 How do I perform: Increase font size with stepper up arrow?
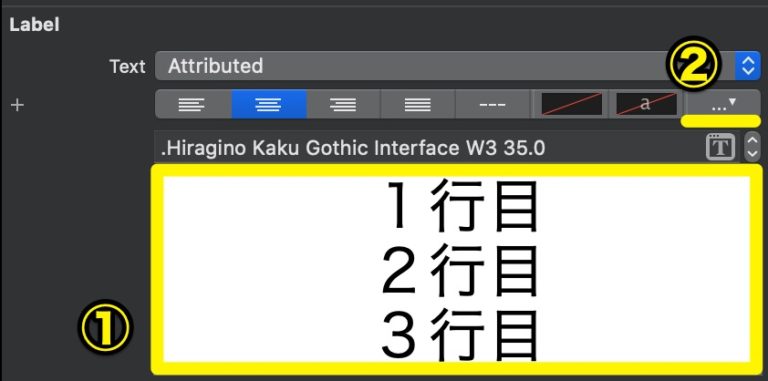click(752, 141)
